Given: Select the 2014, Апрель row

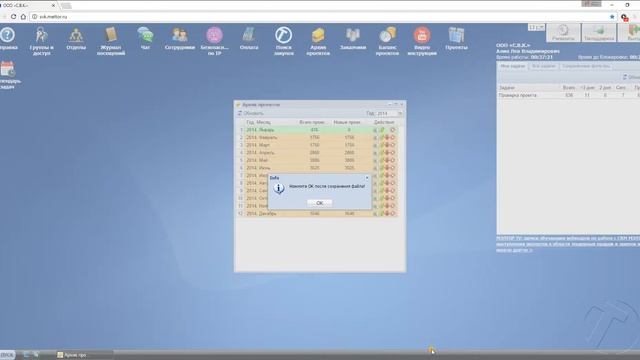Looking at the screenshot, I should 317,153.
